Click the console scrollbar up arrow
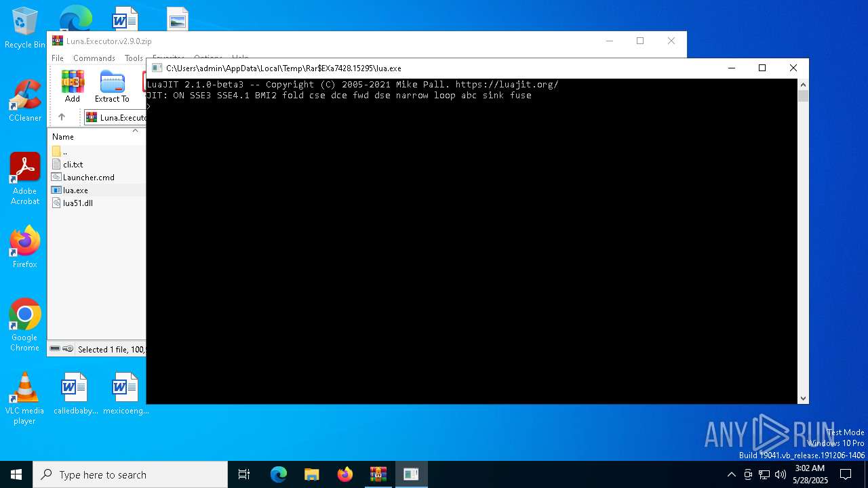The height and width of the screenshot is (488, 868). pyautogui.click(x=803, y=85)
